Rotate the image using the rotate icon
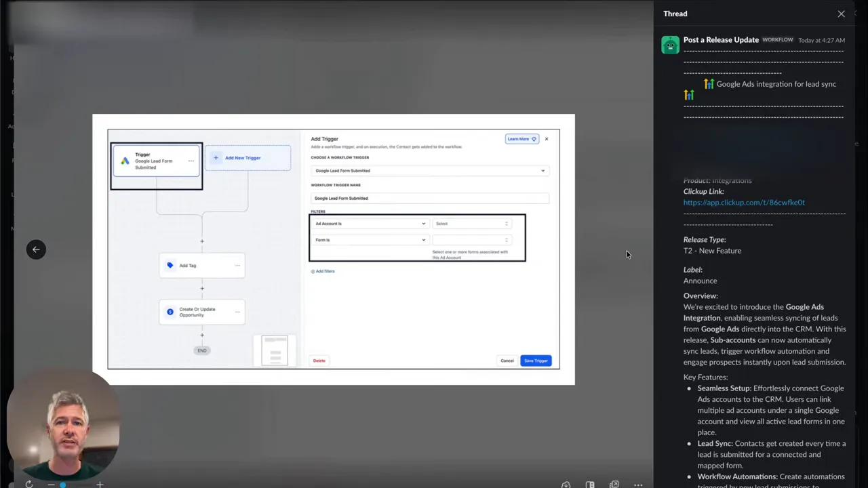The width and height of the screenshot is (868, 488). point(29,484)
